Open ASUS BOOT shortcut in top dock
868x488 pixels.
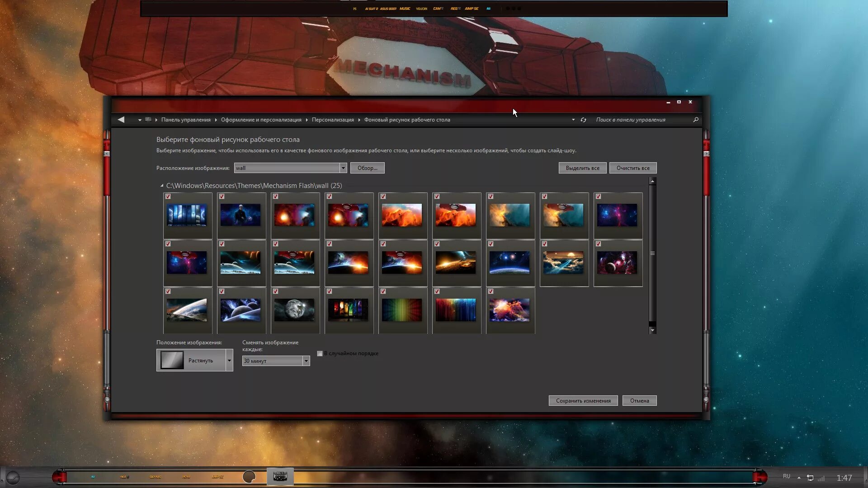pos(388,9)
